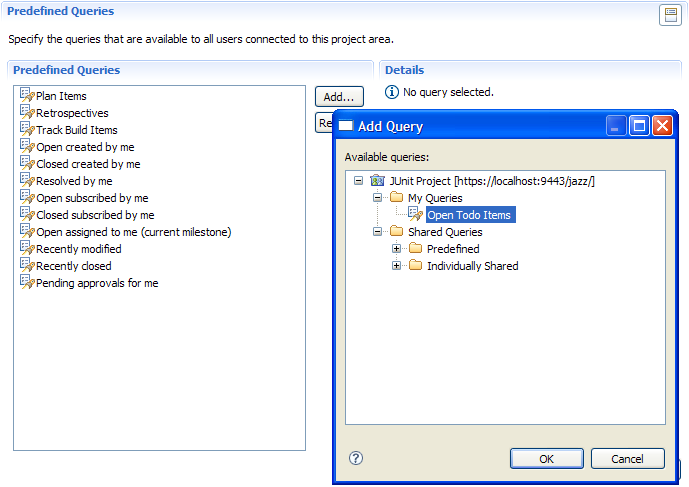Screen dimensions: 689x487
Task: Click the view icon at top right of Predefined Queries
Action: point(671,15)
